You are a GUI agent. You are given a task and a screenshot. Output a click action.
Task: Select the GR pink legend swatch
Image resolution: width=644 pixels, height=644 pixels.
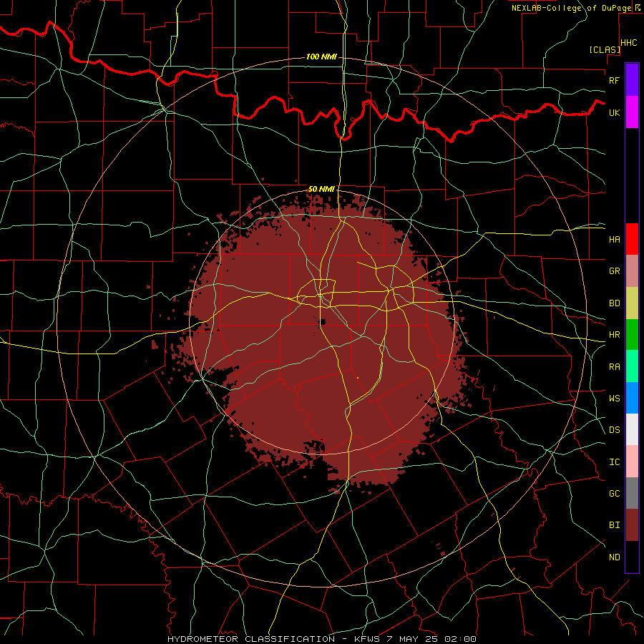(x=632, y=270)
